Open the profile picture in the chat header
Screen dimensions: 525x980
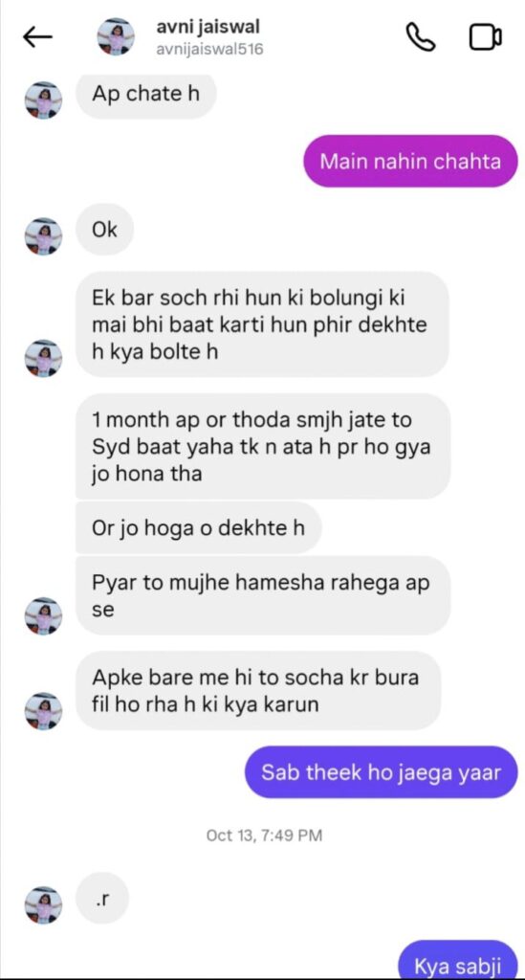click(x=116, y=37)
